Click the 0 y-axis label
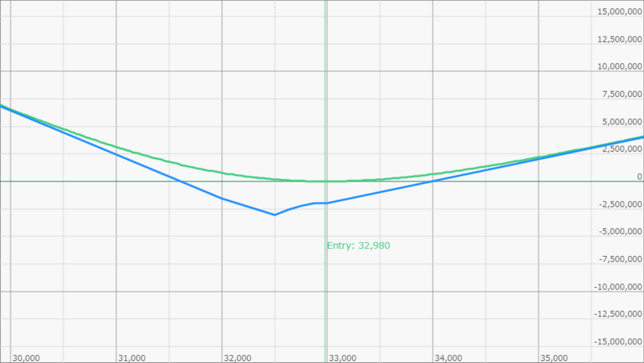This screenshot has height=363, width=644. [x=640, y=176]
